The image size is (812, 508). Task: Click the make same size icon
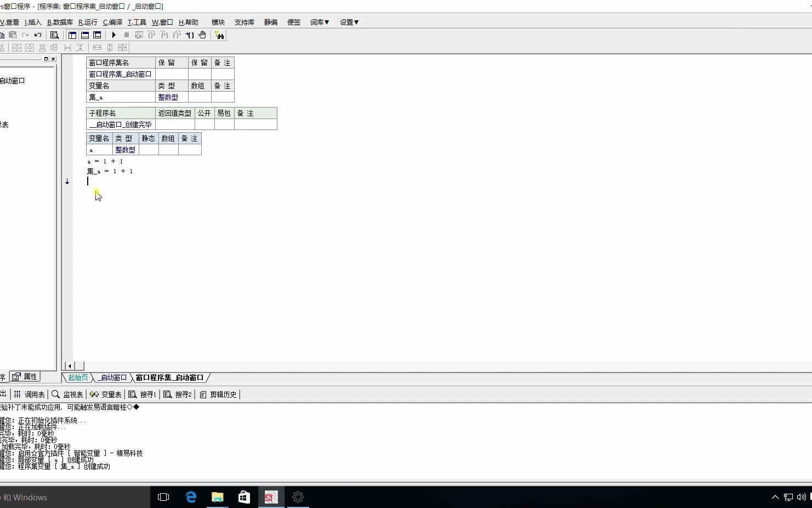[x=122, y=48]
